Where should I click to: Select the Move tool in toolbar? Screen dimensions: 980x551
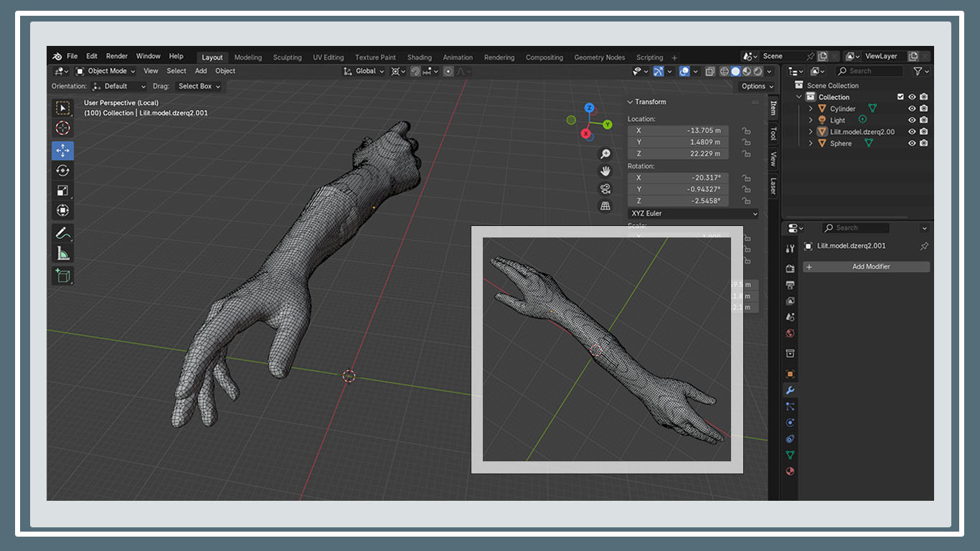(62, 151)
